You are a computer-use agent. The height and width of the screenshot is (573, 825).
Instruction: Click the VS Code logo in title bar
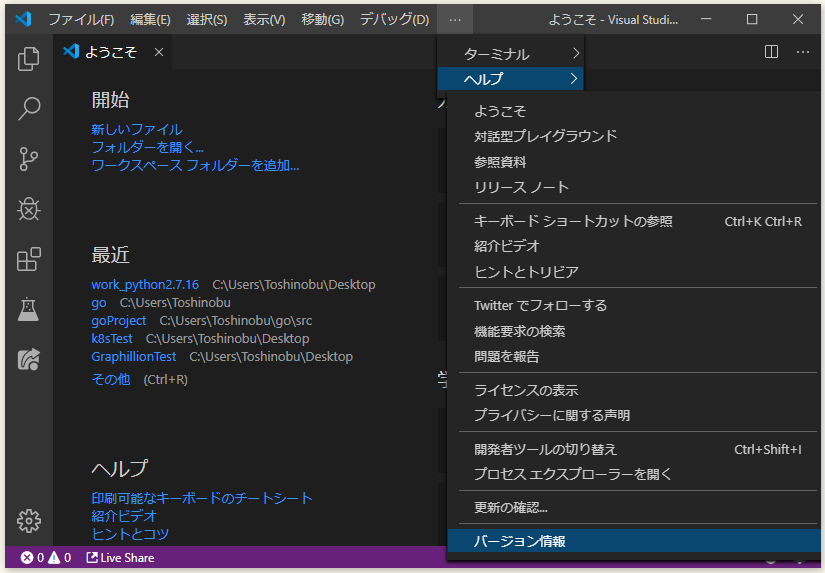[x=24, y=19]
